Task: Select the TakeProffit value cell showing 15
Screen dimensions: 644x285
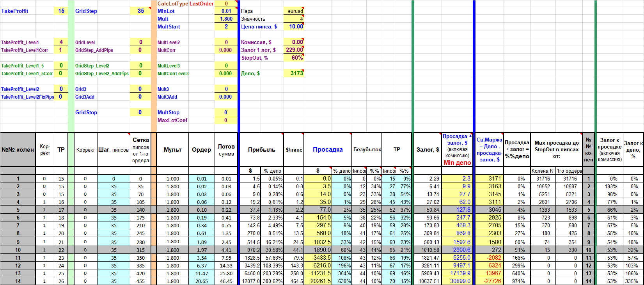Action: coord(61,11)
